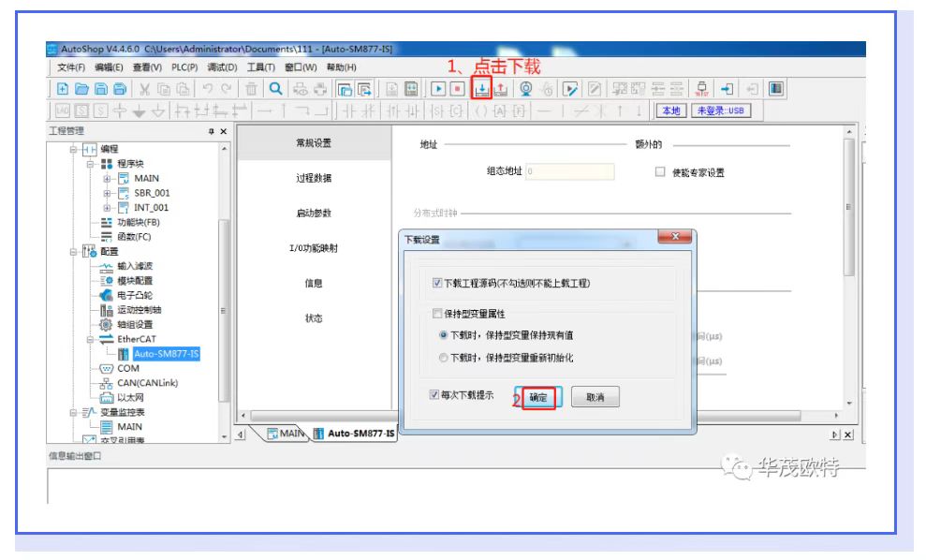Click the 组态地址 input field
The height and width of the screenshot is (560, 926).
coord(570,171)
